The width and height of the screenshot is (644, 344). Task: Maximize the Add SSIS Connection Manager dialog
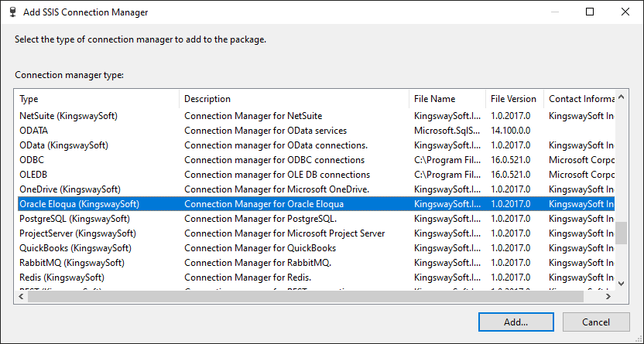590,12
